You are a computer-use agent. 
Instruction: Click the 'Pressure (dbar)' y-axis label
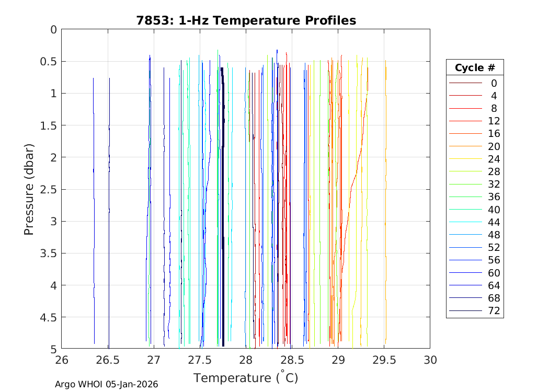point(29,189)
